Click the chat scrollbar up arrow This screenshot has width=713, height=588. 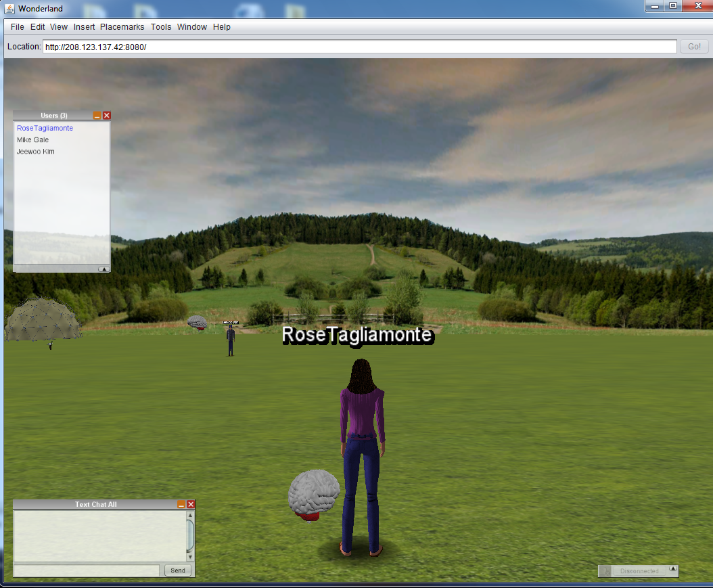(x=190, y=515)
